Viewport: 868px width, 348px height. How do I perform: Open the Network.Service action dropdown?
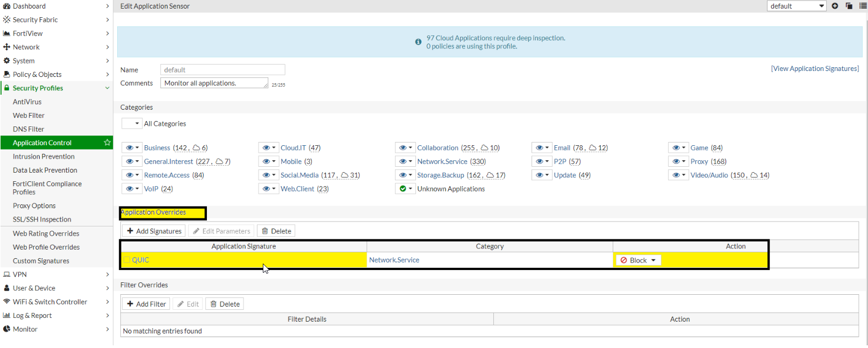point(405,161)
